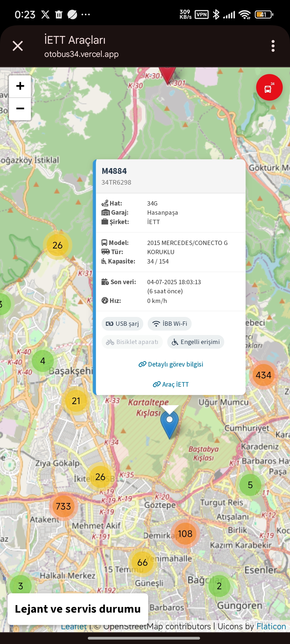290x644 pixels.
Task: Tap the model text 2015 MERCEDES/CONECTO G
Action: (187, 243)
